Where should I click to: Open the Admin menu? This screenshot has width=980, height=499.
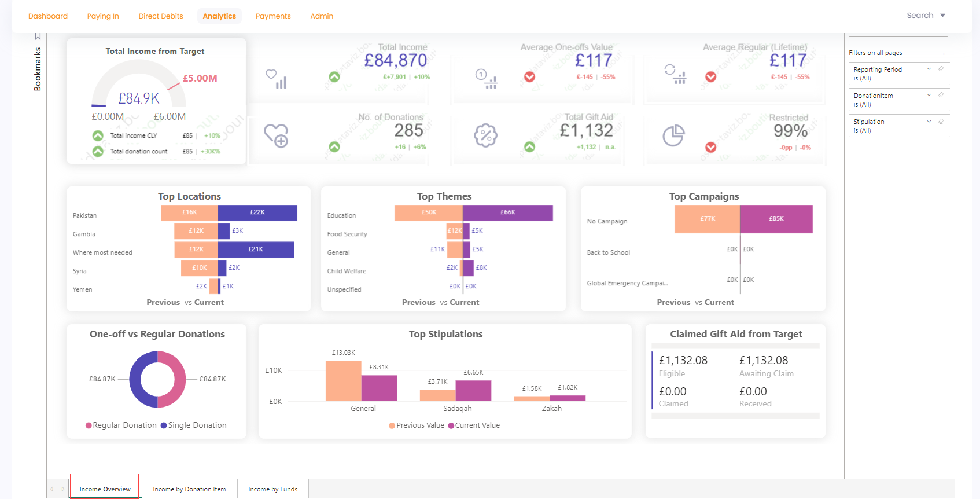(x=322, y=16)
